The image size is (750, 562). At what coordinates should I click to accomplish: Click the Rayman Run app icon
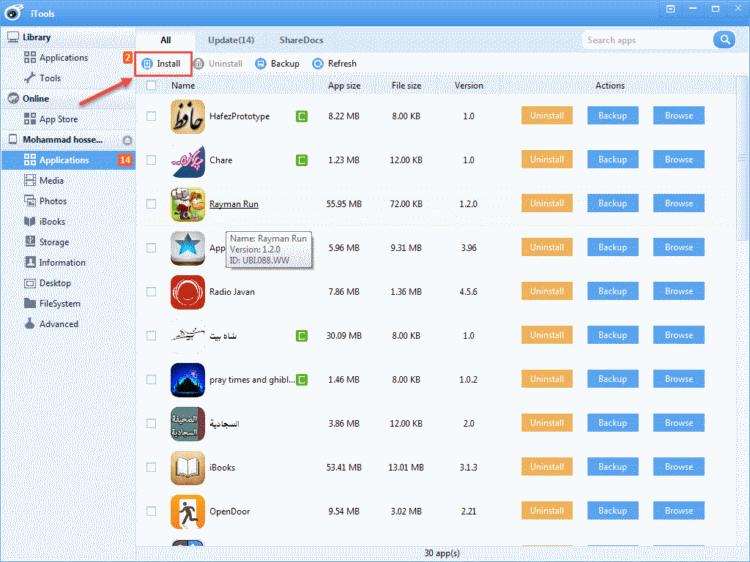[187, 204]
